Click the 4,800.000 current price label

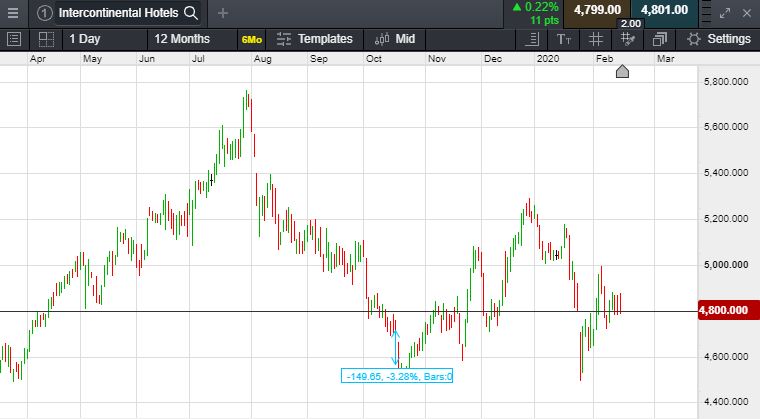point(728,310)
